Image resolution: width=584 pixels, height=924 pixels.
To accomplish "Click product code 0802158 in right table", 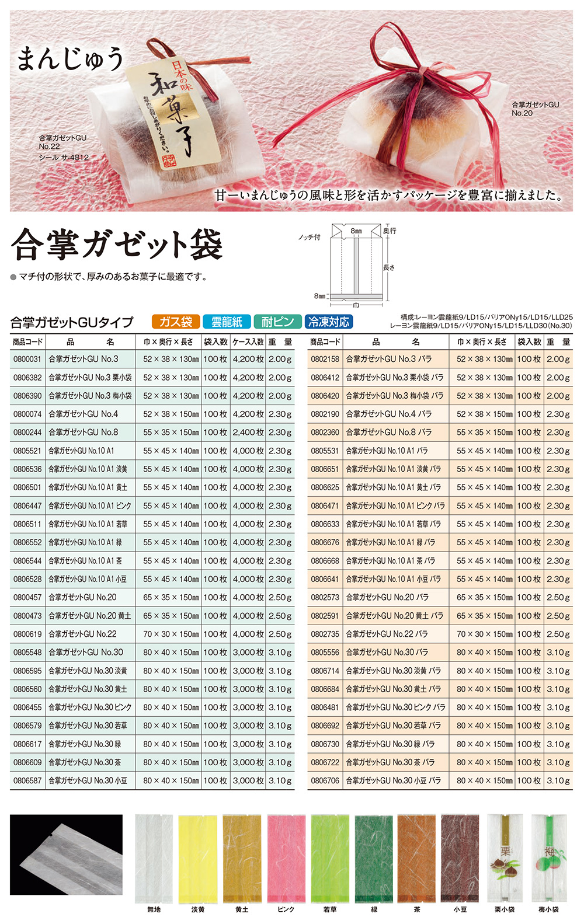I will 325,359.
